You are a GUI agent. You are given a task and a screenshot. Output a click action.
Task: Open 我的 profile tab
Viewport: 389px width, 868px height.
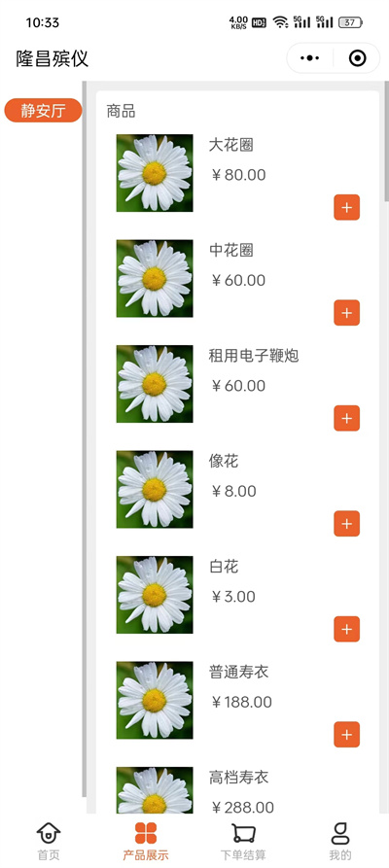(x=340, y=841)
